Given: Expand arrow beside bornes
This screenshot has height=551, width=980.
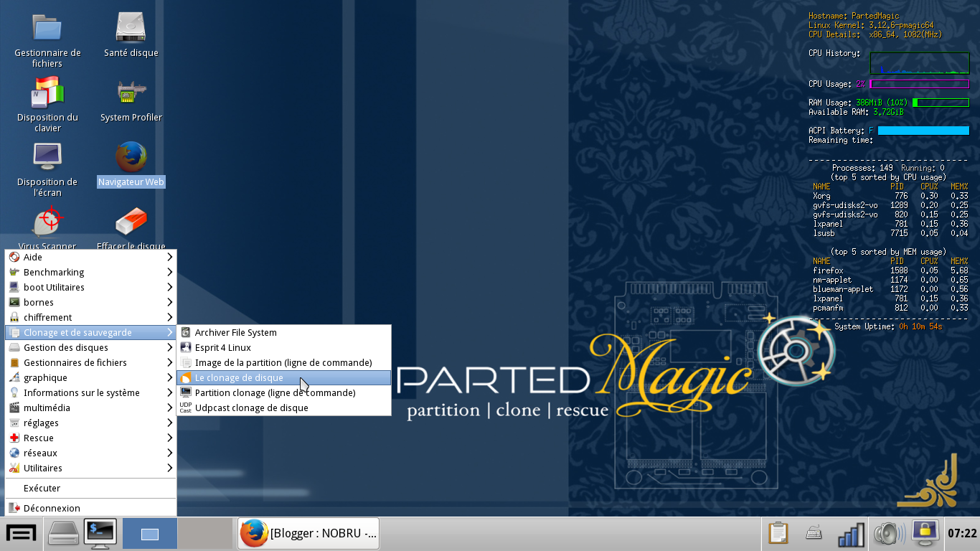Looking at the screenshot, I should coord(170,302).
